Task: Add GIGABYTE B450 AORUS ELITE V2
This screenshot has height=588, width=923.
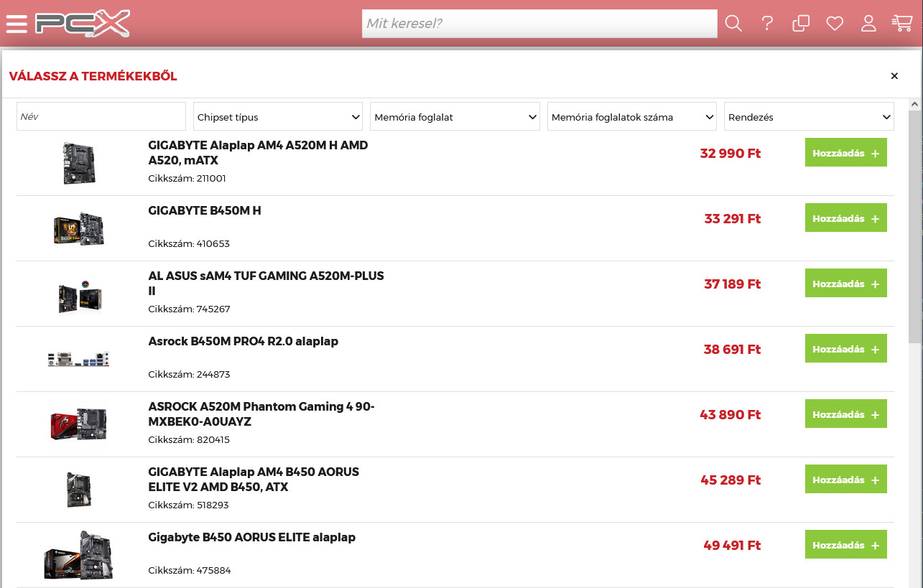Action: click(x=845, y=480)
